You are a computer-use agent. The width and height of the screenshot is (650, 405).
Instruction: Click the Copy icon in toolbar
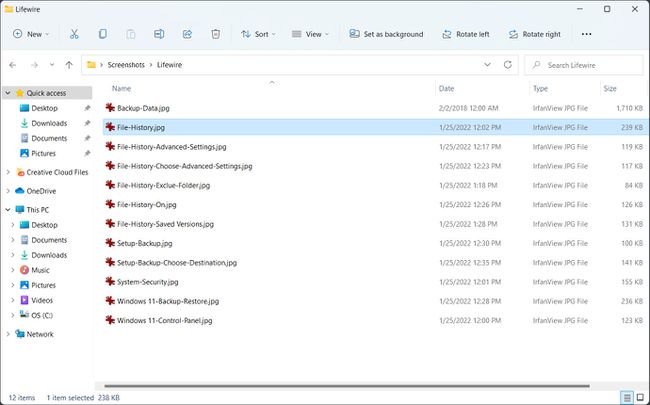point(102,34)
